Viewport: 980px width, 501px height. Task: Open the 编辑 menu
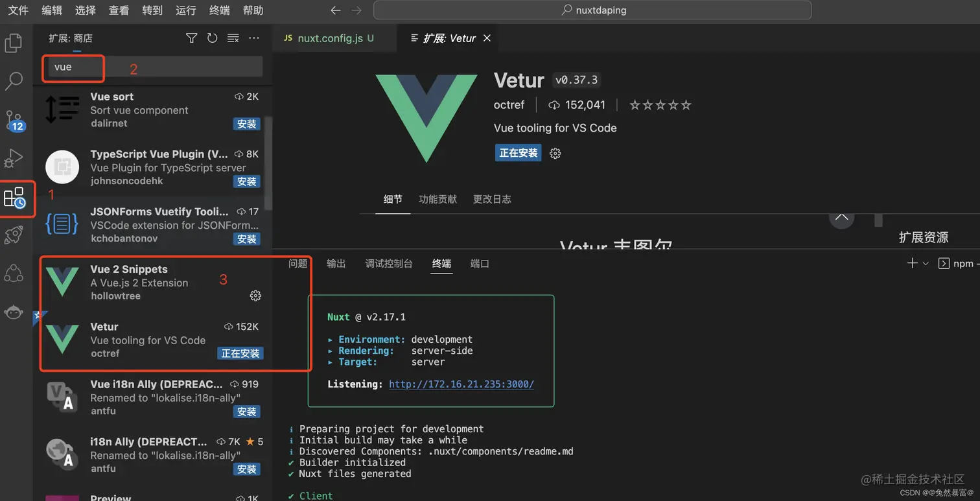click(x=52, y=10)
